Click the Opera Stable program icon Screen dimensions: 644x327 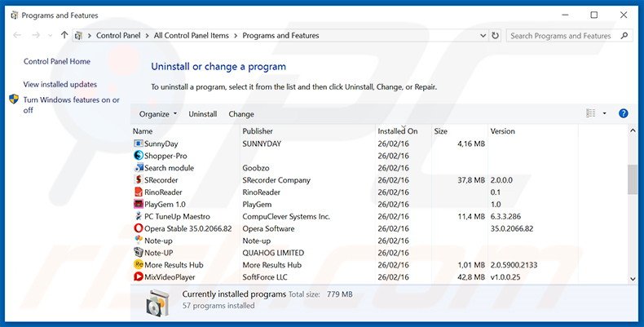click(x=139, y=228)
